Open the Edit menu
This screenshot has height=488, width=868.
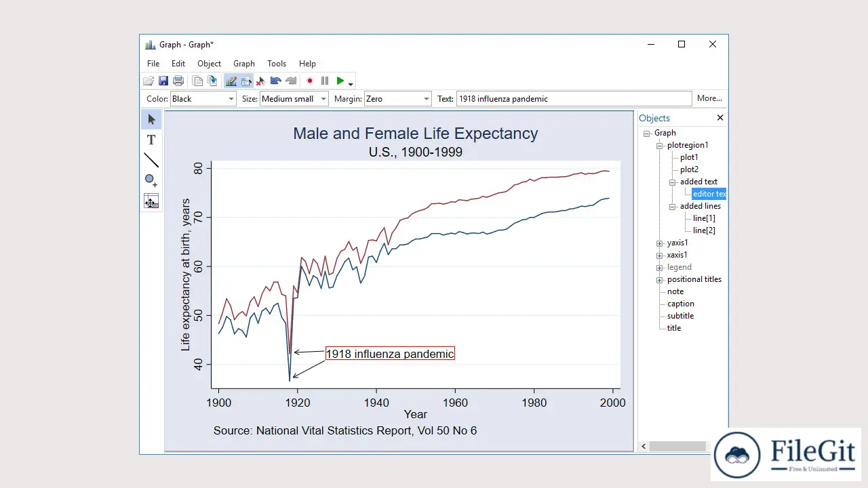coord(178,64)
